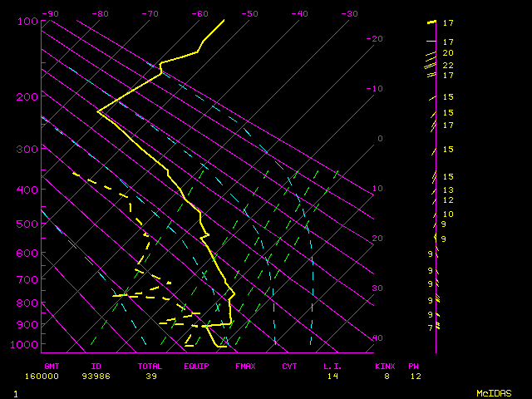This screenshot has width=532, height=399.
Task: Select the EQUIP column header
Action: click(196, 366)
